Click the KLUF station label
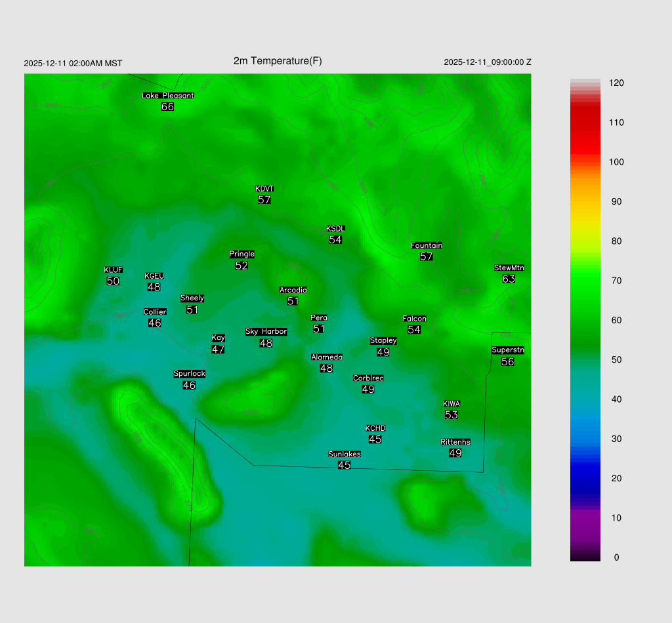 point(113,270)
